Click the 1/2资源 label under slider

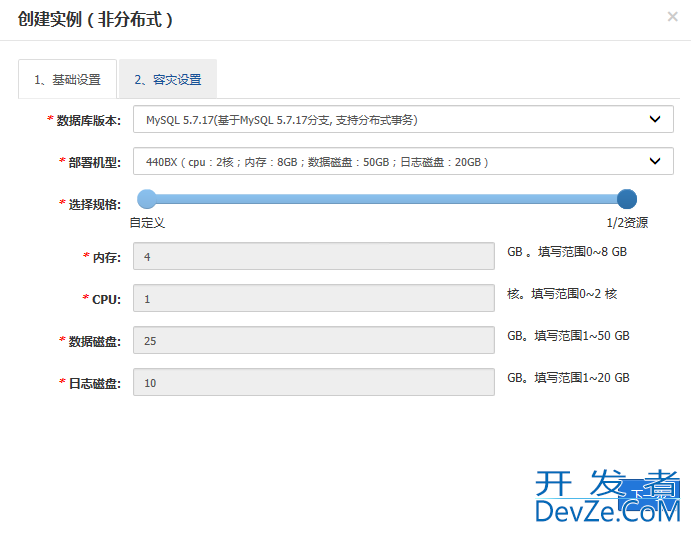click(627, 223)
